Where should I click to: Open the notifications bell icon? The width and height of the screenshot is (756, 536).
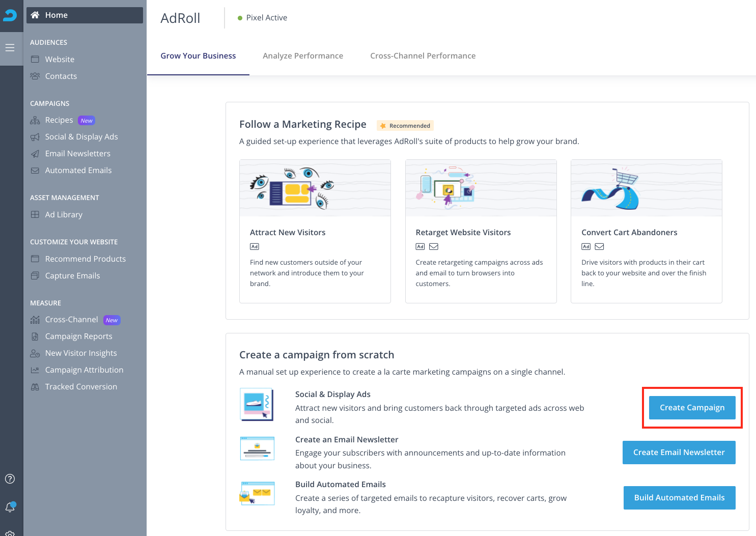[10, 507]
